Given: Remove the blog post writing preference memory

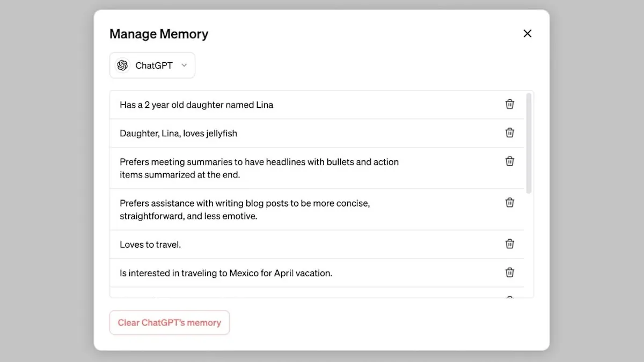Looking at the screenshot, I should coord(509,202).
